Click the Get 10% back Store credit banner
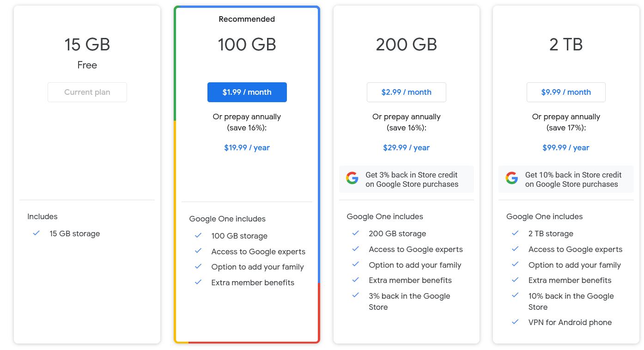 (566, 179)
